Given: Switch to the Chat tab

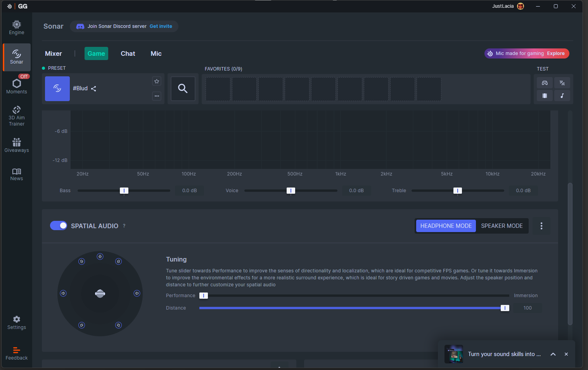Looking at the screenshot, I should pos(128,53).
